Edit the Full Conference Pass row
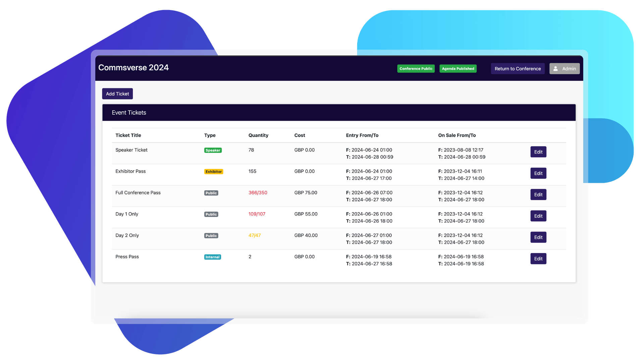 click(x=538, y=195)
